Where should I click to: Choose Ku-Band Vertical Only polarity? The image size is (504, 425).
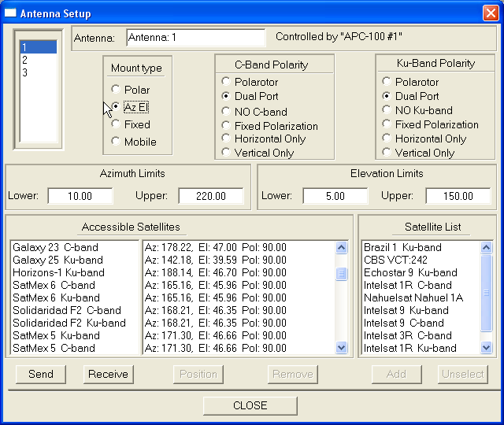387,153
